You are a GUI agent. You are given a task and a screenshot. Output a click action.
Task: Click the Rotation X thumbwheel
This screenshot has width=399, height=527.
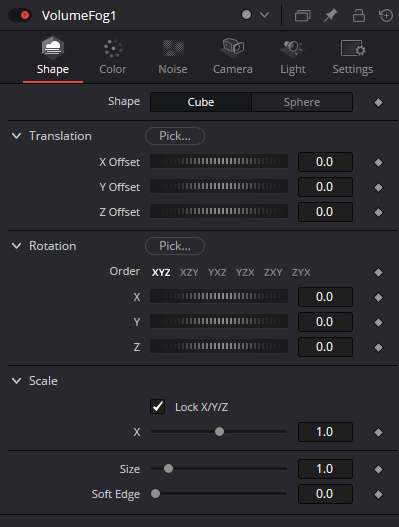click(x=219, y=296)
